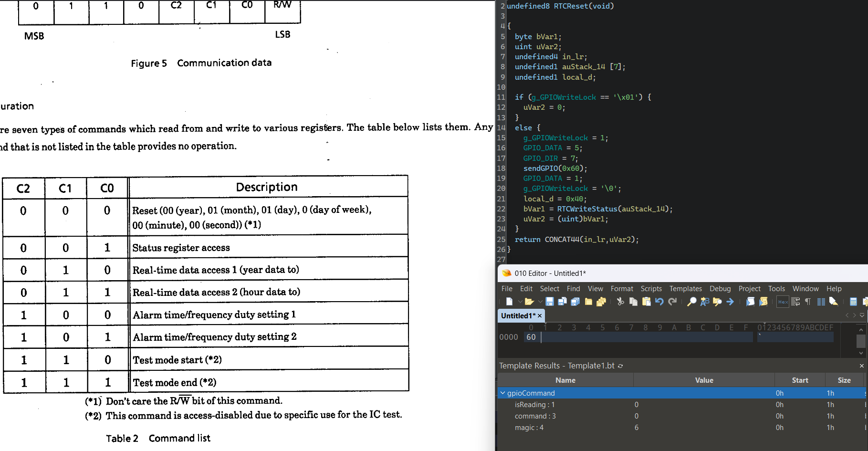Select the isReading : 1 row
This screenshot has width=868, height=451.
[681, 405]
